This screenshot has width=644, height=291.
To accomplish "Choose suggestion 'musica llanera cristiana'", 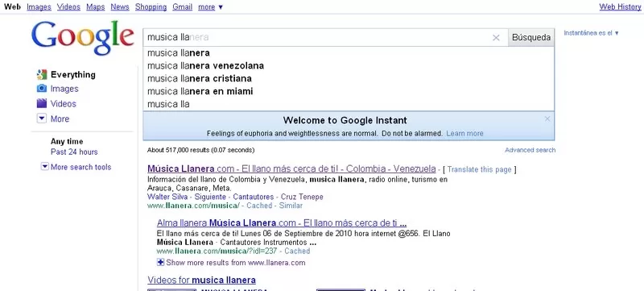I will click(349, 78).
